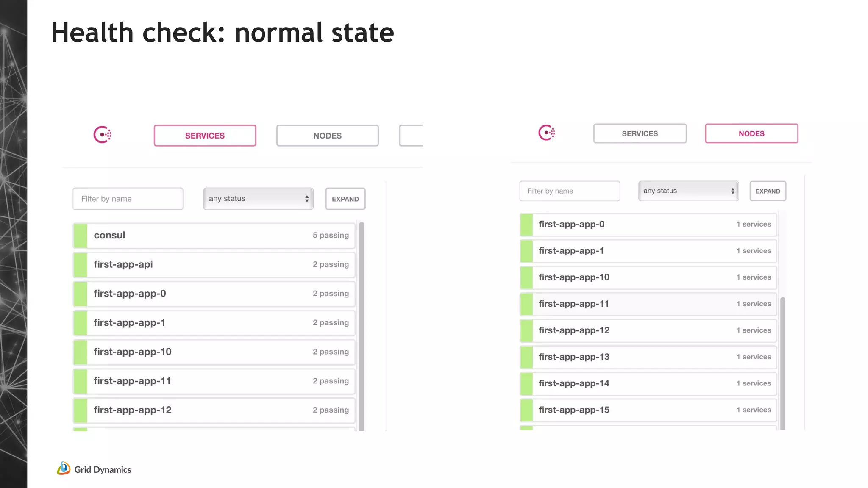This screenshot has width=868, height=488.
Task: Open SERVICES tab in the right panel
Action: [640, 133]
